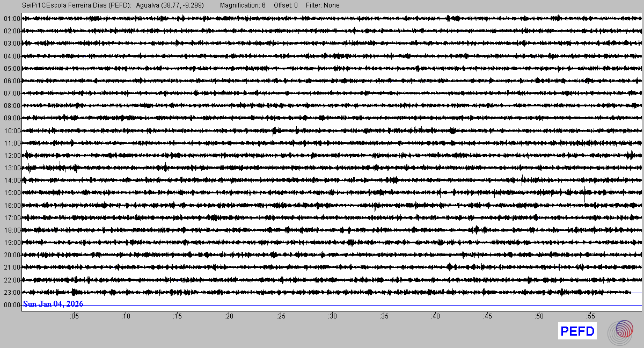Click the :30 minute axis marker
The width and height of the screenshot is (644, 348).
(x=333, y=316)
